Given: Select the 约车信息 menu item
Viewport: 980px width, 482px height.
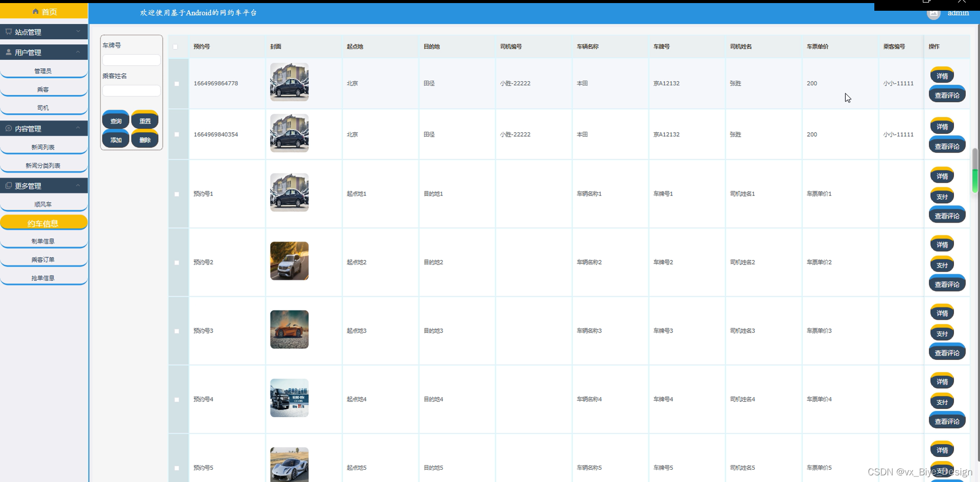Looking at the screenshot, I should click(43, 223).
